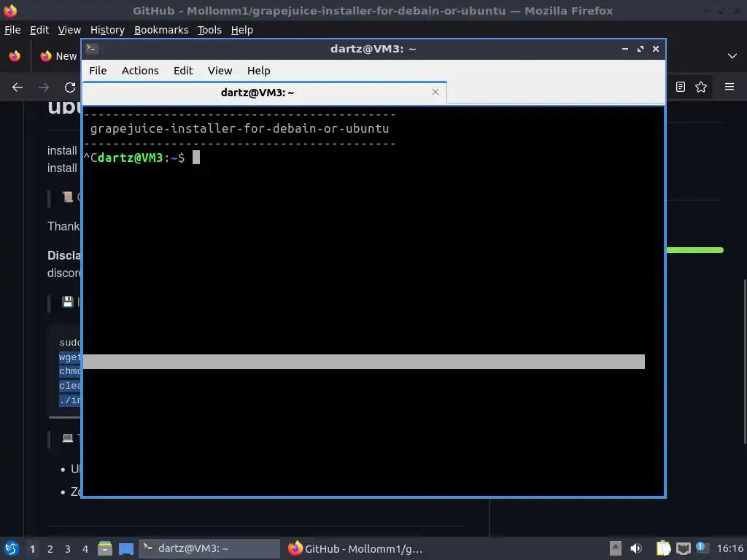Click the green languages bar on GitHub page

point(695,250)
